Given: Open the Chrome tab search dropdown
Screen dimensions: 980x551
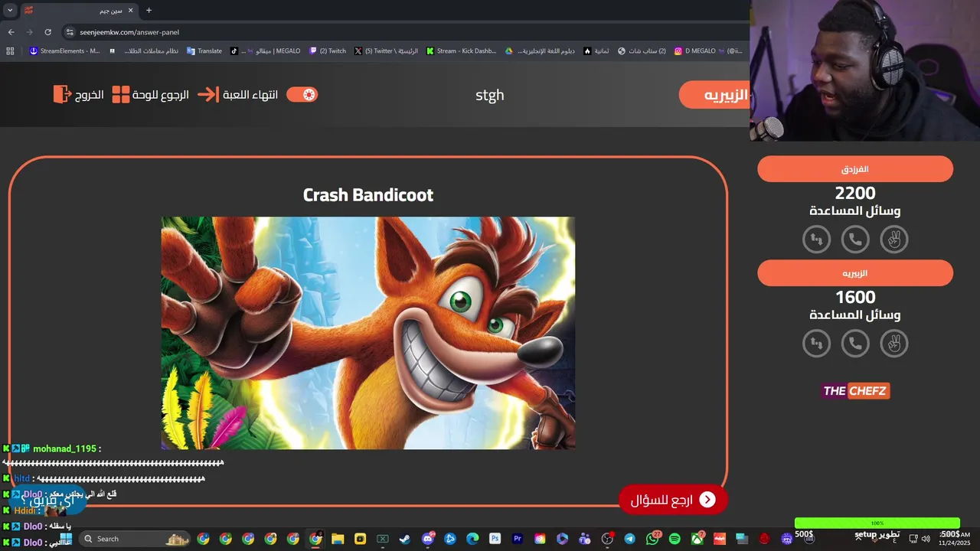Looking at the screenshot, I should [x=10, y=11].
